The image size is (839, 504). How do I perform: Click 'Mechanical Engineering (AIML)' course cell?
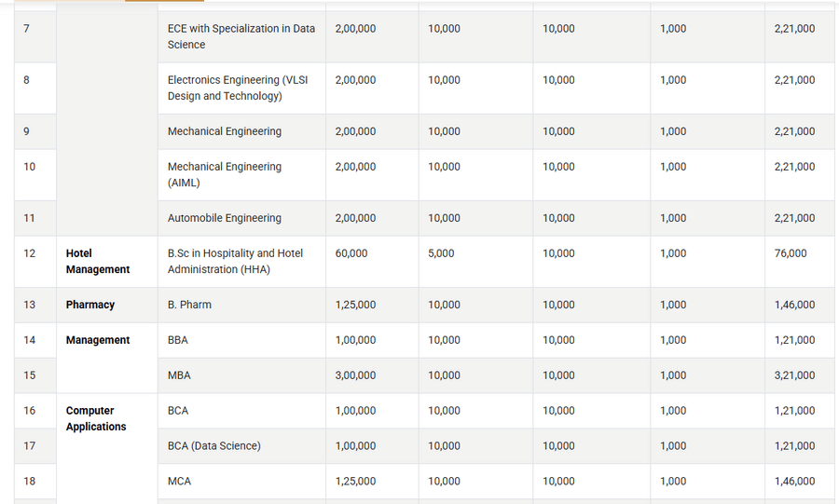[x=241, y=175]
